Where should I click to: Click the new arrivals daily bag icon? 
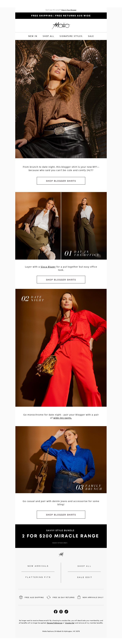79,597
